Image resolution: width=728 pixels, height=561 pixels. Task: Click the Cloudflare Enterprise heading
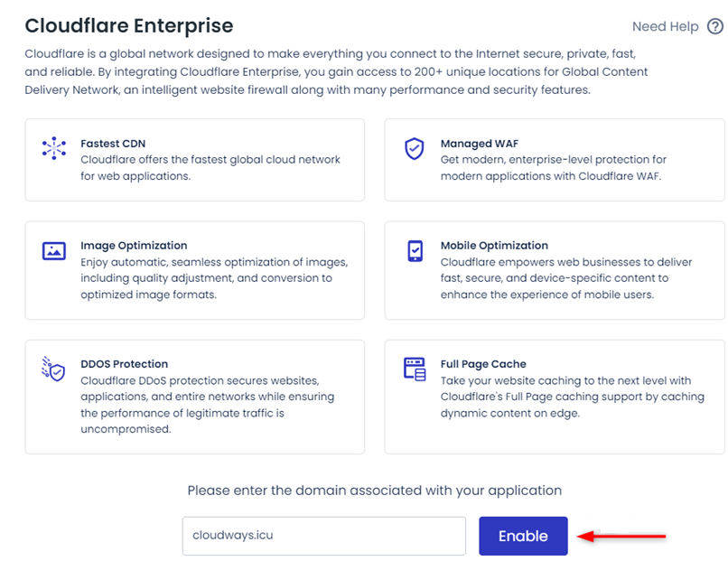pos(129,25)
